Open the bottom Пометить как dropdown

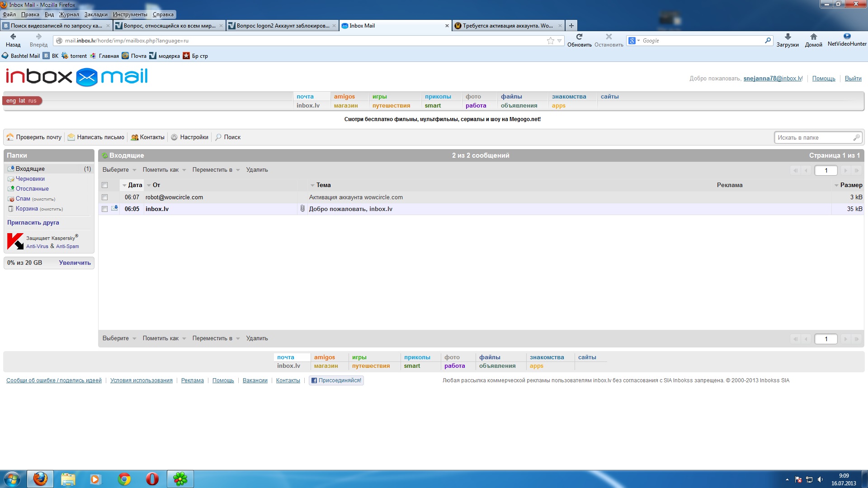164,338
